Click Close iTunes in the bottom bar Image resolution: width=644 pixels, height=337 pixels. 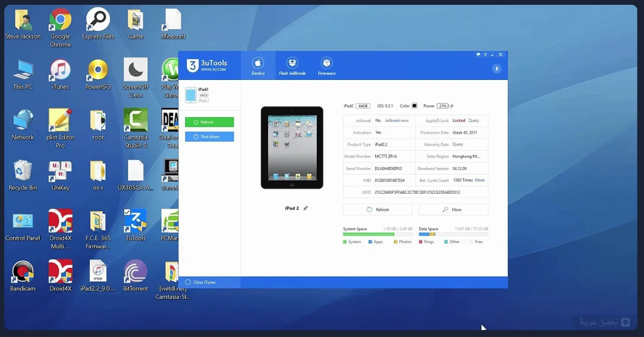[201, 282]
